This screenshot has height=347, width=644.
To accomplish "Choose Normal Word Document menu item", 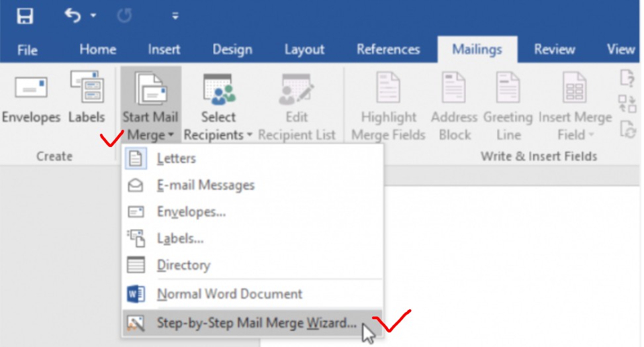I will [x=252, y=294].
